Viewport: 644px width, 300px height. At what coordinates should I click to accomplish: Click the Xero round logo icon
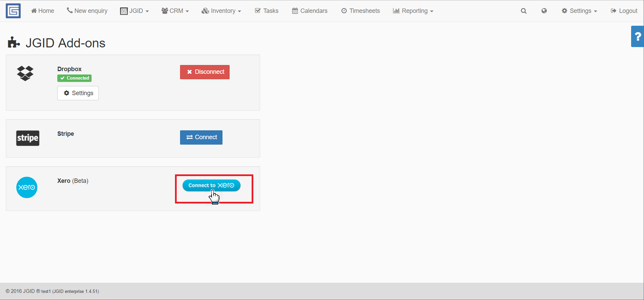tap(27, 187)
